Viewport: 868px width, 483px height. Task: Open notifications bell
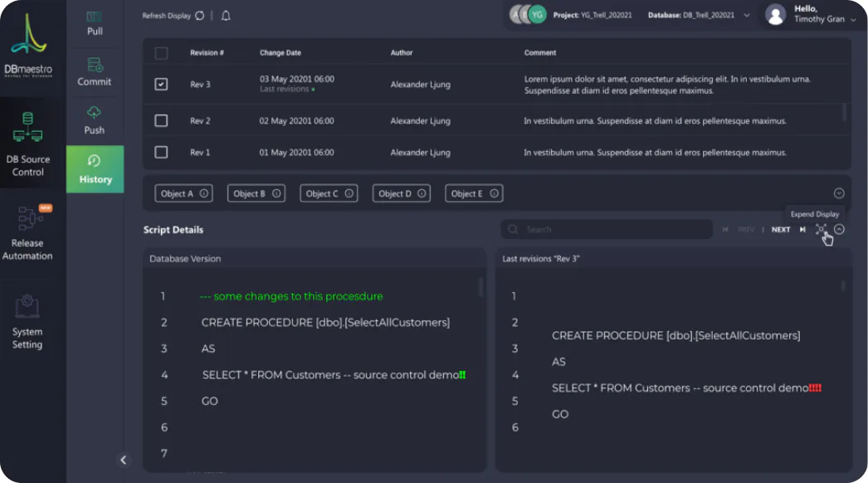(226, 16)
